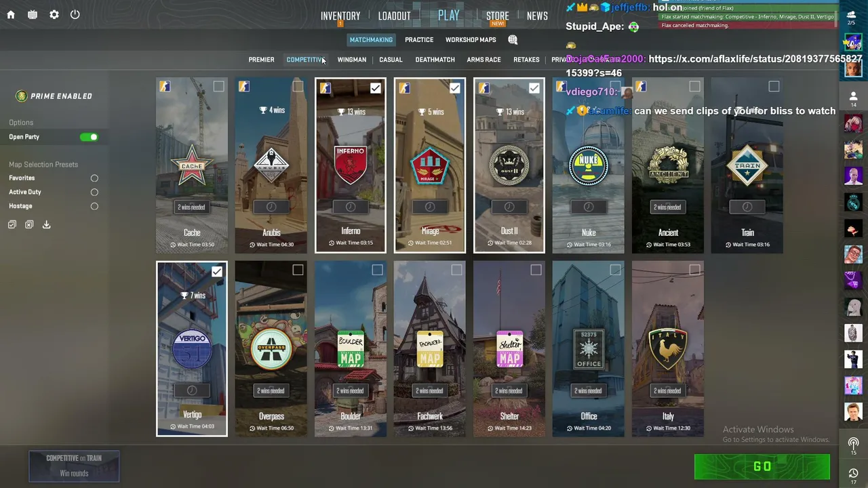
Task: Click the Italy rooster badge
Action: pyautogui.click(x=668, y=349)
